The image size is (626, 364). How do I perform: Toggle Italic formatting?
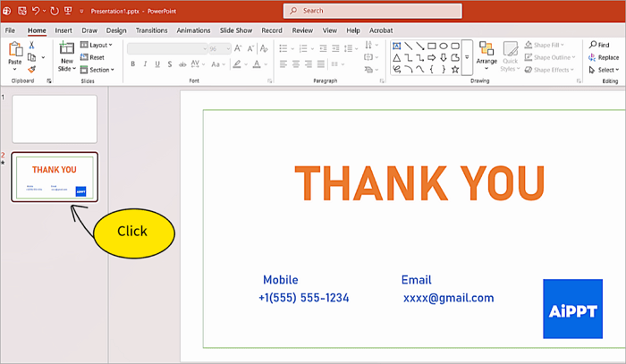point(145,64)
